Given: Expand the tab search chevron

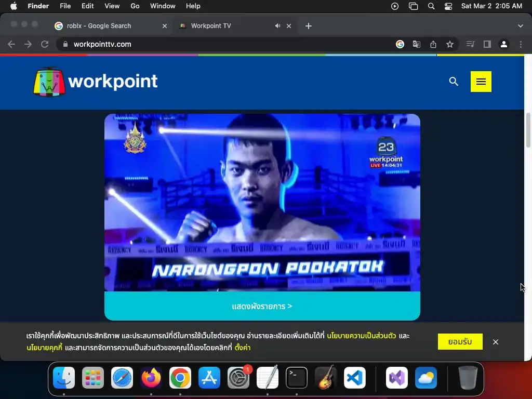Looking at the screenshot, I should (521, 26).
